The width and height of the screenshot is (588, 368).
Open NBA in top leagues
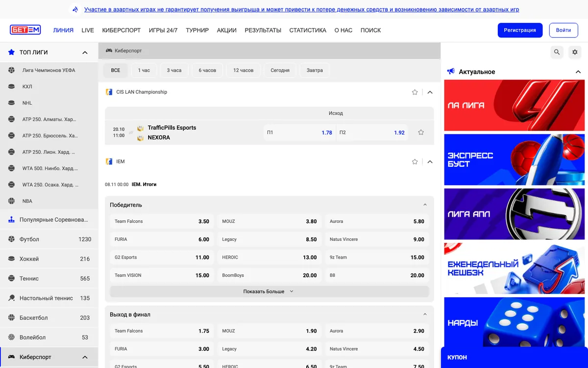point(49,201)
